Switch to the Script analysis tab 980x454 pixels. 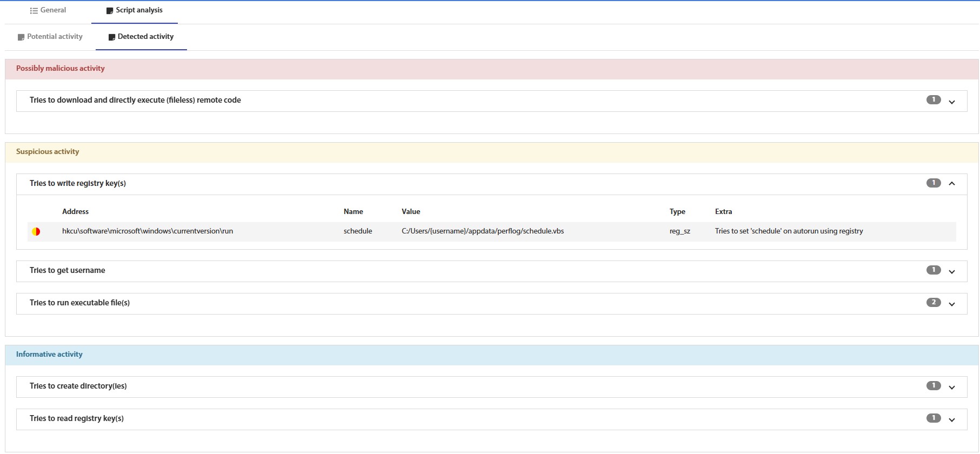click(x=134, y=10)
